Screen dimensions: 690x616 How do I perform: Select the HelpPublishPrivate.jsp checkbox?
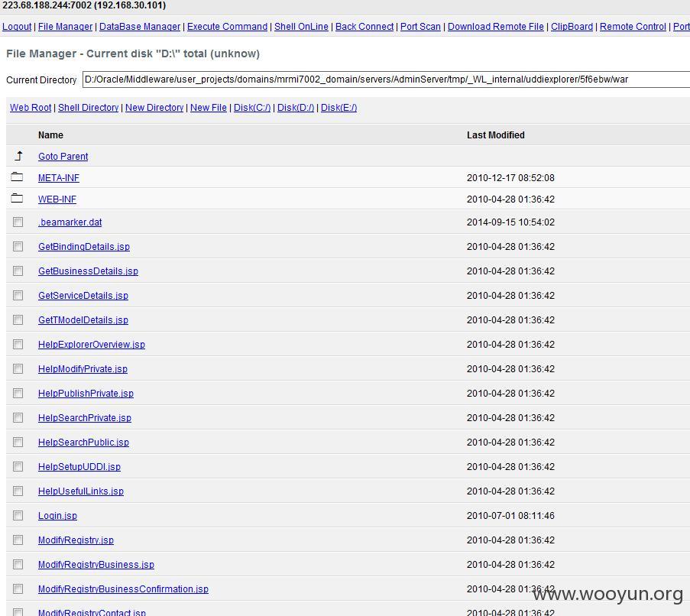[x=18, y=393]
